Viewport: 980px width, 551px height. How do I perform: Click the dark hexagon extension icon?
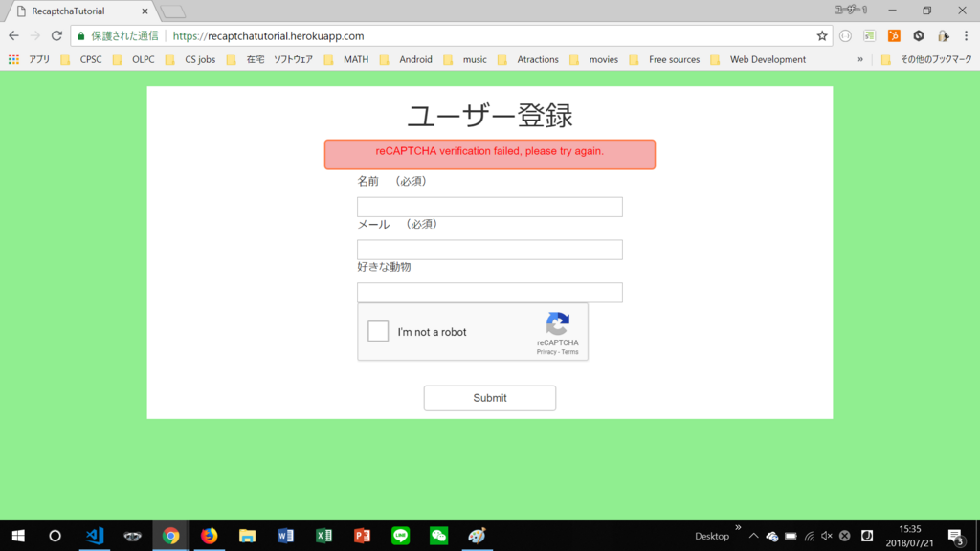[919, 34]
